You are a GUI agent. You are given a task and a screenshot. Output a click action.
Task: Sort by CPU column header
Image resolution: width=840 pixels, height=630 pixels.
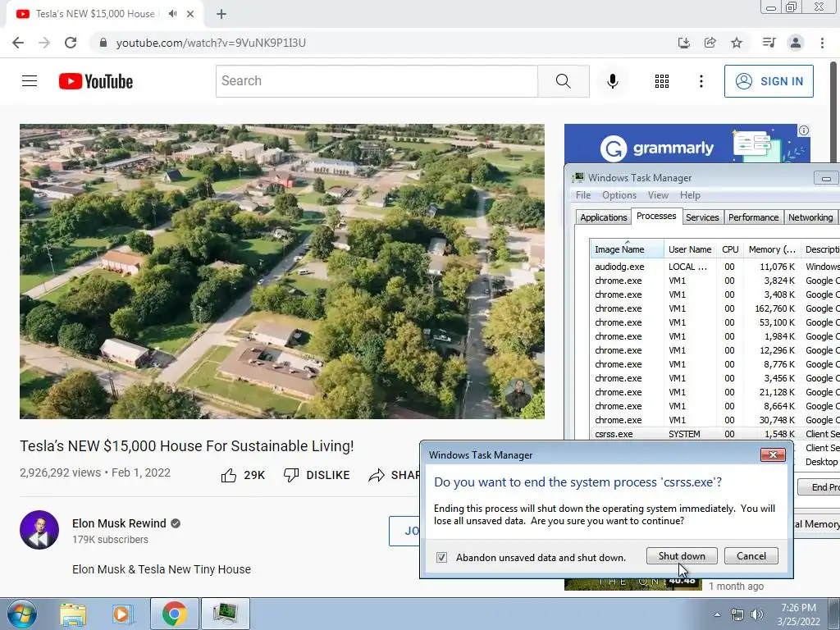[x=730, y=249]
